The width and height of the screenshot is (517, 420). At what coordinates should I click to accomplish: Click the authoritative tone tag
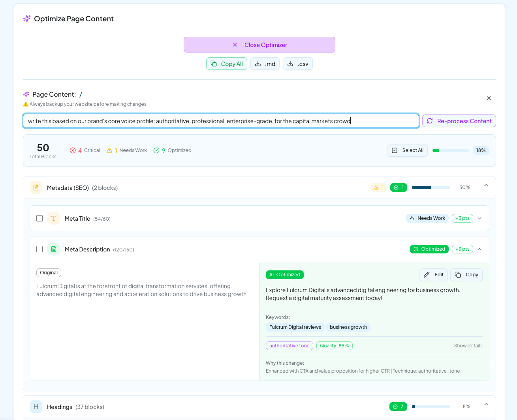tap(290, 346)
